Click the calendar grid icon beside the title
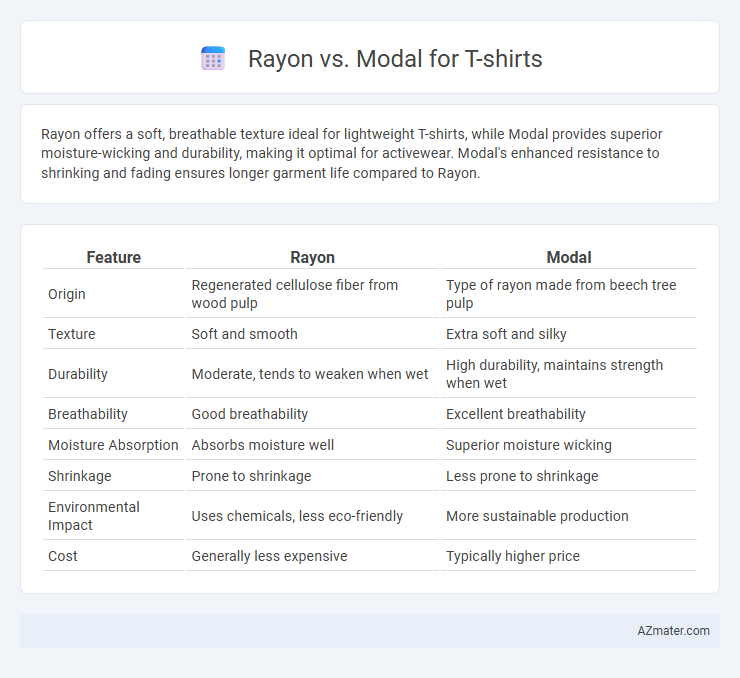 [x=213, y=59]
